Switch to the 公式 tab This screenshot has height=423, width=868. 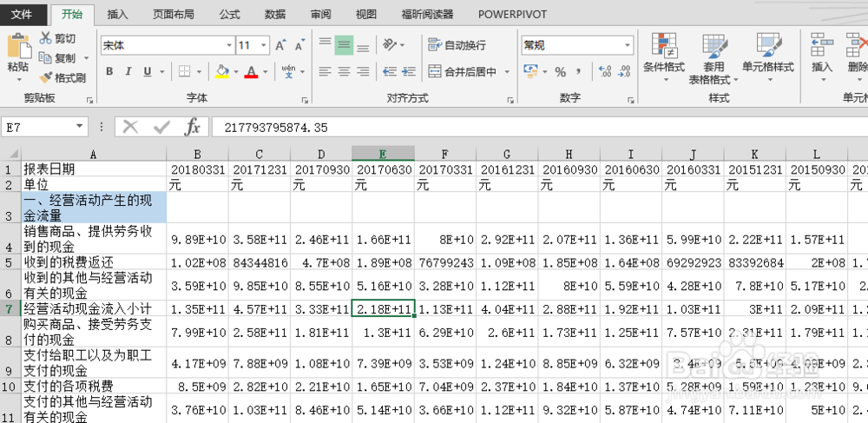229,15
